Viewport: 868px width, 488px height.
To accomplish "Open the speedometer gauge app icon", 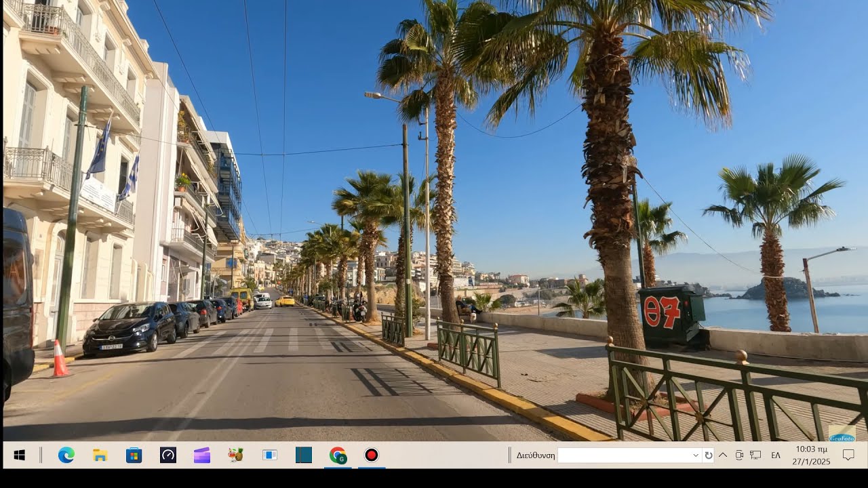I will pyautogui.click(x=168, y=455).
